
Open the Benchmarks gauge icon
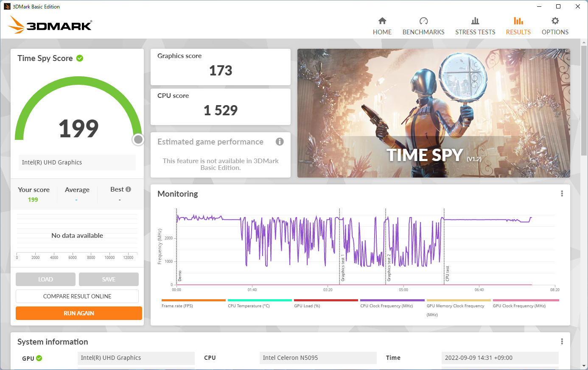tap(423, 21)
